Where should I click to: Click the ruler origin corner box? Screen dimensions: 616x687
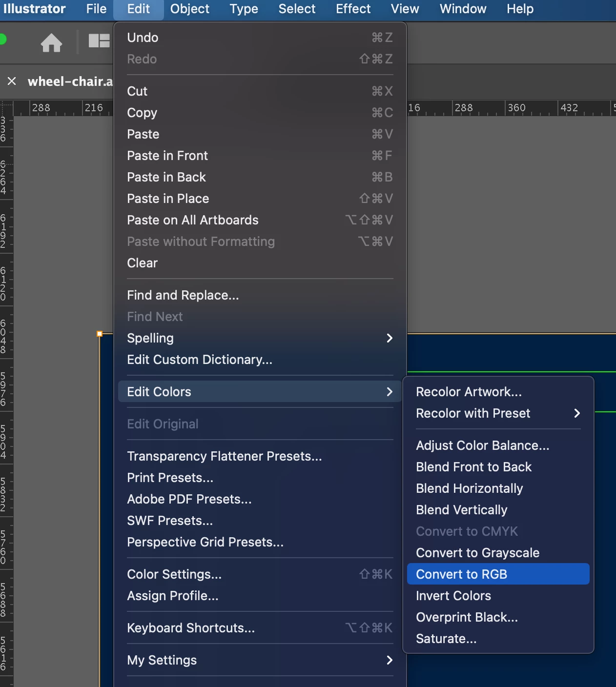[6, 108]
